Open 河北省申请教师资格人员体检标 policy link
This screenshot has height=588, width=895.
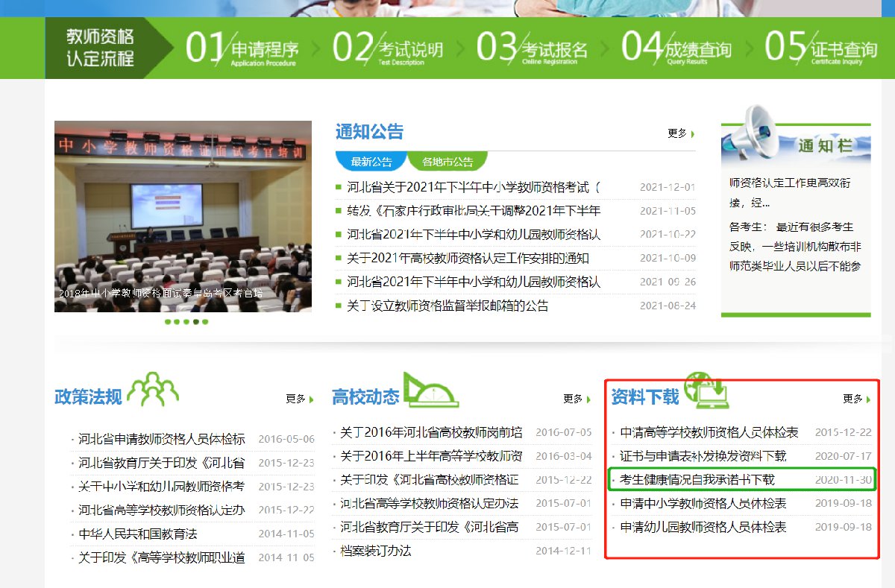click(x=162, y=439)
